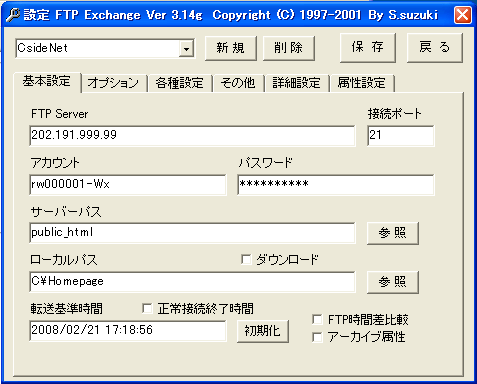Image resolution: width=477 pixels, height=384 pixels.
Task: Check the FTP時間差比較 option
Action: click(317, 319)
